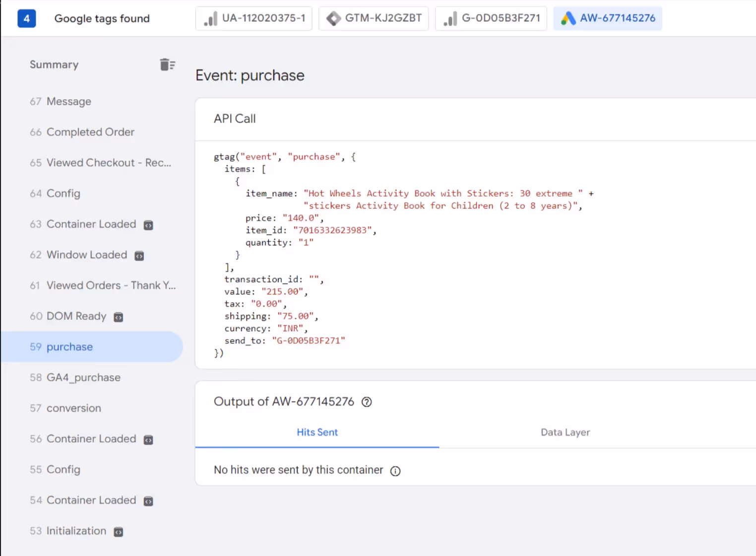Click the blue badge showing 4 tags found
Image resolution: width=756 pixels, height=556 pixels.
(x=27, y=18)
